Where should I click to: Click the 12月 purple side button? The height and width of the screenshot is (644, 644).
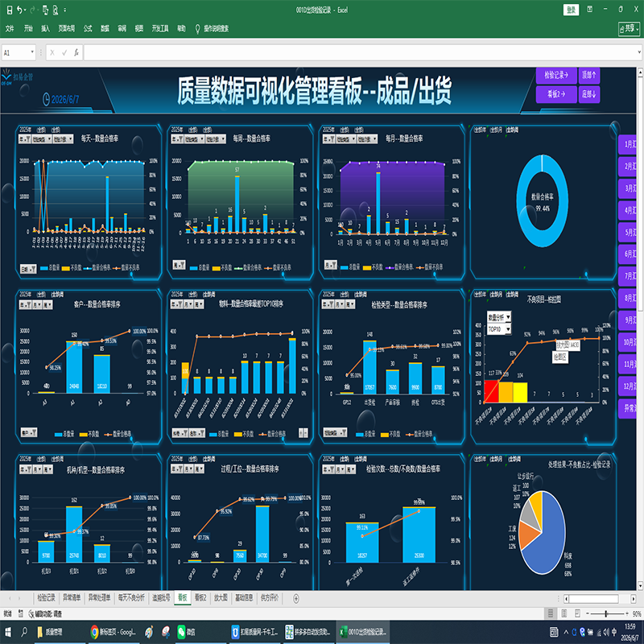pos(629,386)
